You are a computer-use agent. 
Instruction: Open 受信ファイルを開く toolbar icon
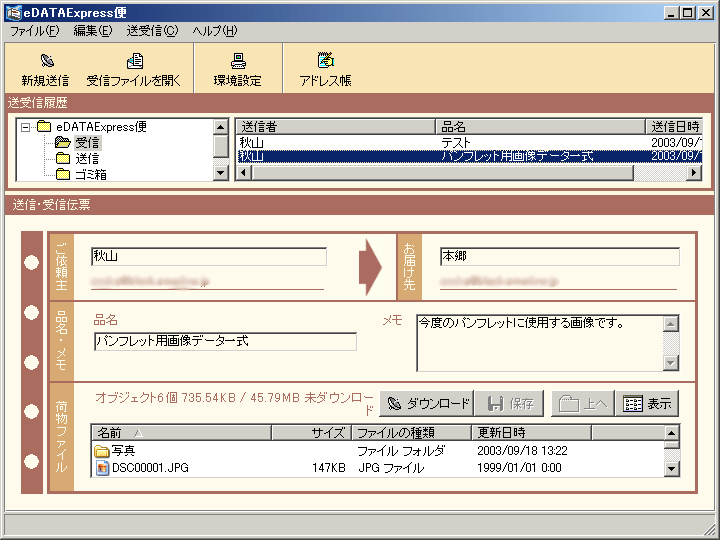[135, 60]
